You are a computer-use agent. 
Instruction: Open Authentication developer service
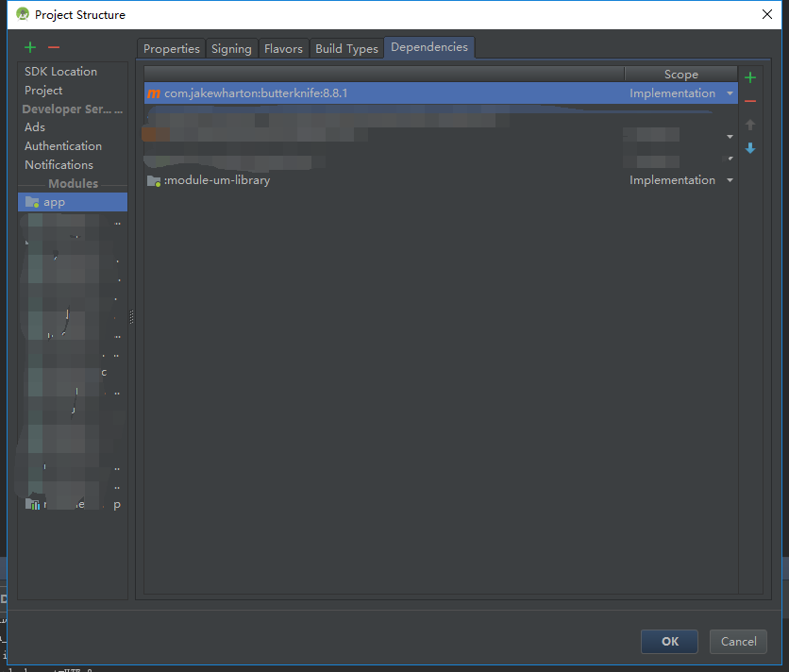pos(63,146)
